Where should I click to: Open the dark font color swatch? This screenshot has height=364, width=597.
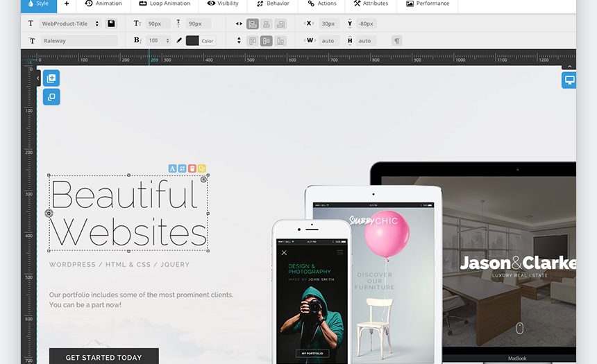pyautogui.click(x=192, y=41)
